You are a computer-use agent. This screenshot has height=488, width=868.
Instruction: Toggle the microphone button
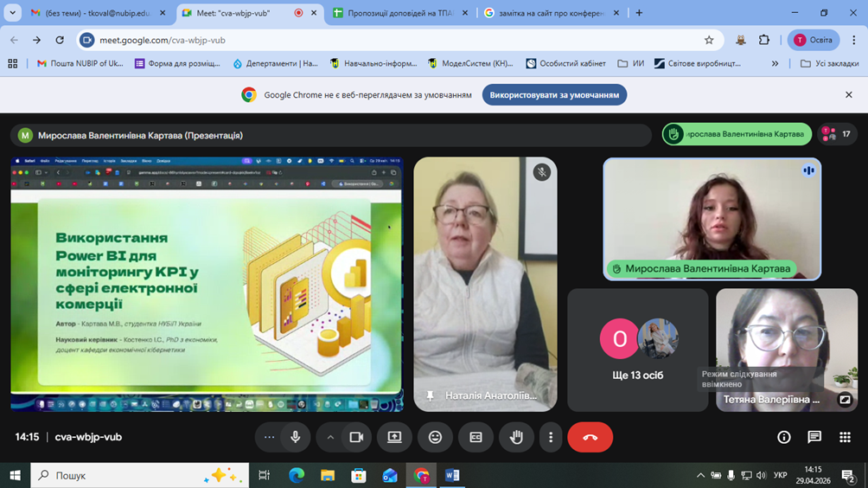coord(296,437)
